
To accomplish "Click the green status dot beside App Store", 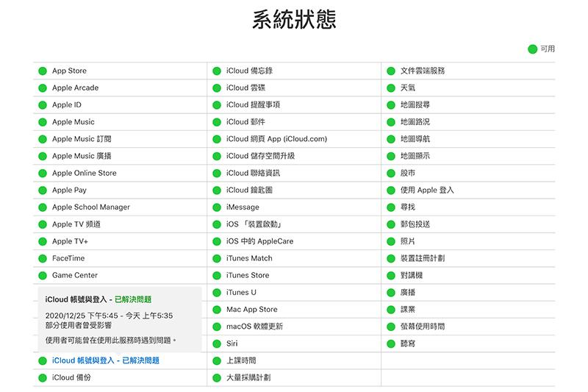I will tap(41, 71).
